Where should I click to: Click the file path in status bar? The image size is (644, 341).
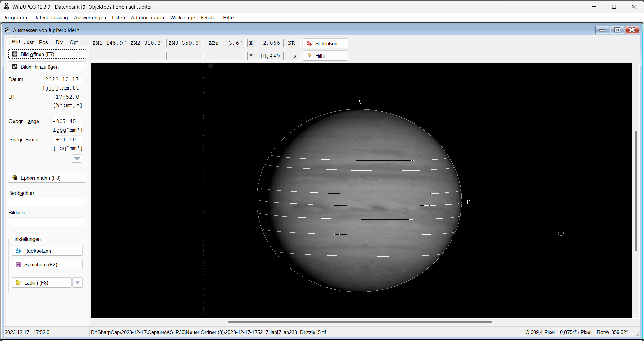[208, 332]
